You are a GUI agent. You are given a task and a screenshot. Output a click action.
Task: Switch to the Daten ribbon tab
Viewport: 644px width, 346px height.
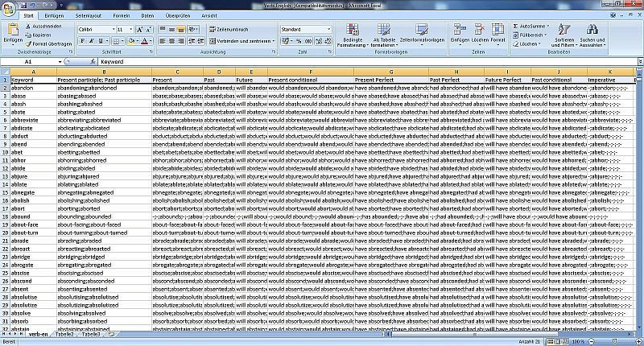point(147,15)
